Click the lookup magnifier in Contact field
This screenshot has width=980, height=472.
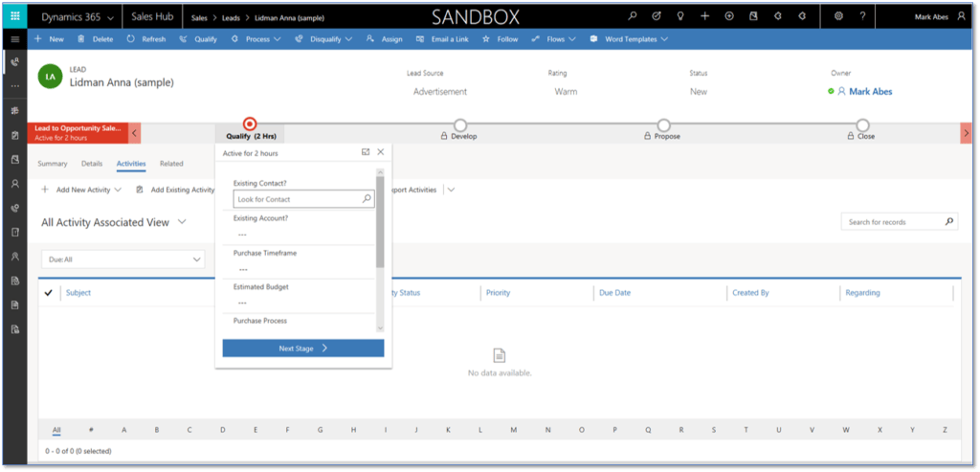pos(367,199)
